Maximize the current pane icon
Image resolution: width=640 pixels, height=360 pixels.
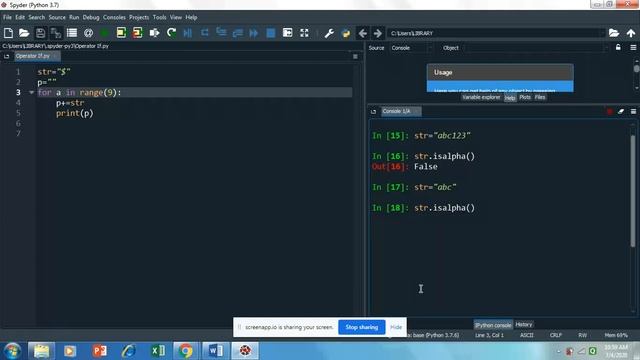click(x=287, y=33)
